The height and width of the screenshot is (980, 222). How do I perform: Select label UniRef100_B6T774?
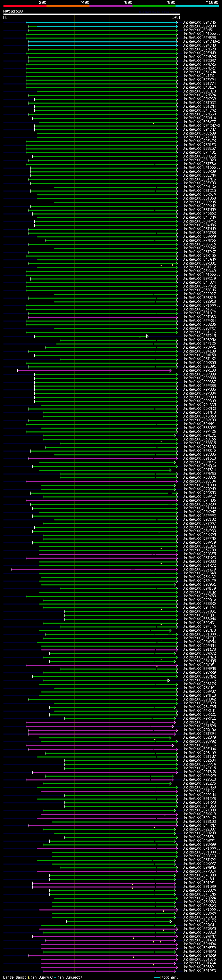(199, 84)
